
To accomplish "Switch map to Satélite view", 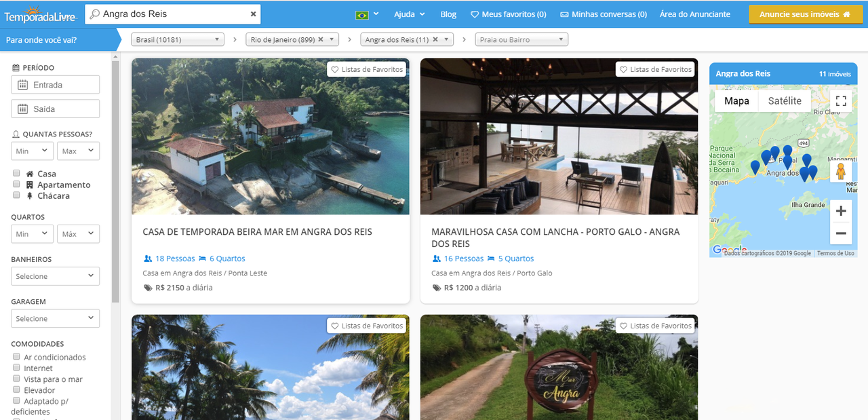I will pyautogui.click(x=784, y=101).
